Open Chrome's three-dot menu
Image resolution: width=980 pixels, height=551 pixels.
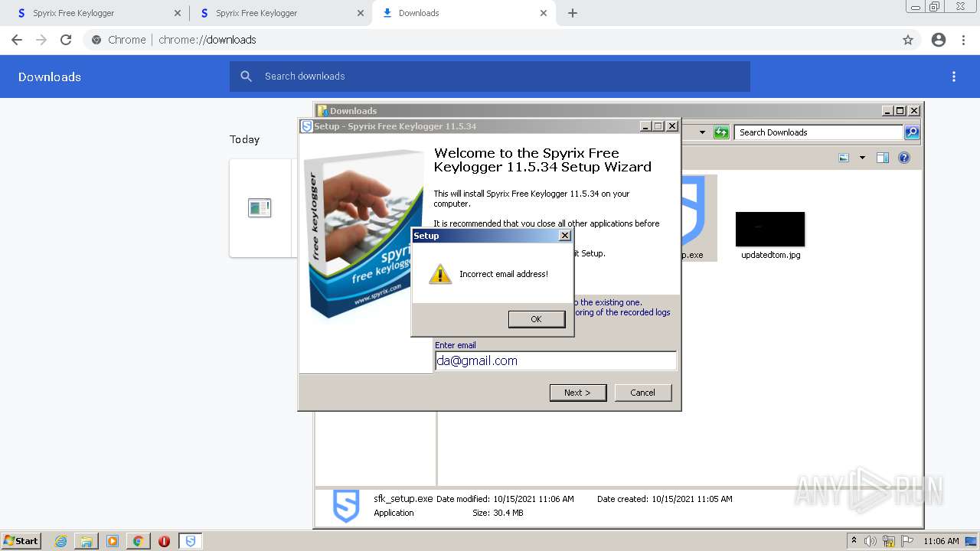(x=964, y=40)
